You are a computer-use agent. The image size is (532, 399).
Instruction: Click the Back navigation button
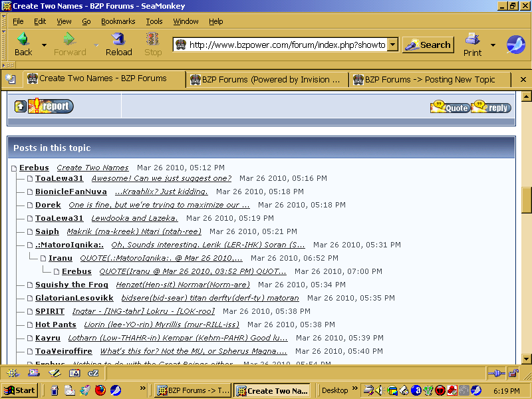(23, 44)
